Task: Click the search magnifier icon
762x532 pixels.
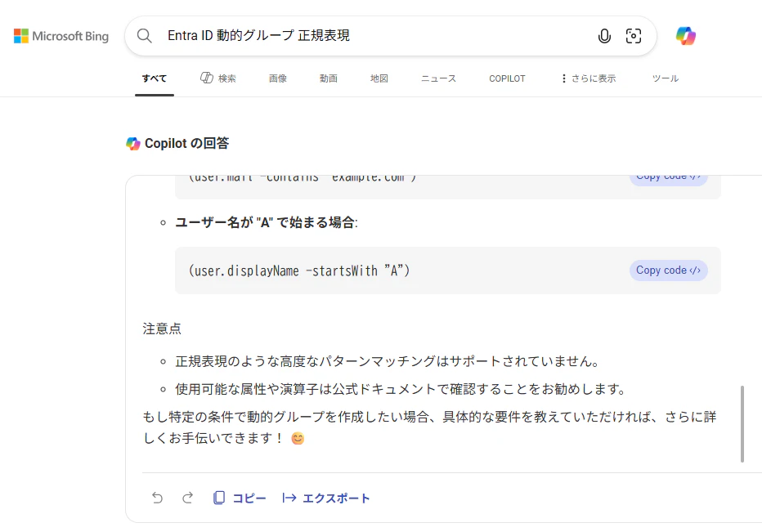Action: [145, 35]
